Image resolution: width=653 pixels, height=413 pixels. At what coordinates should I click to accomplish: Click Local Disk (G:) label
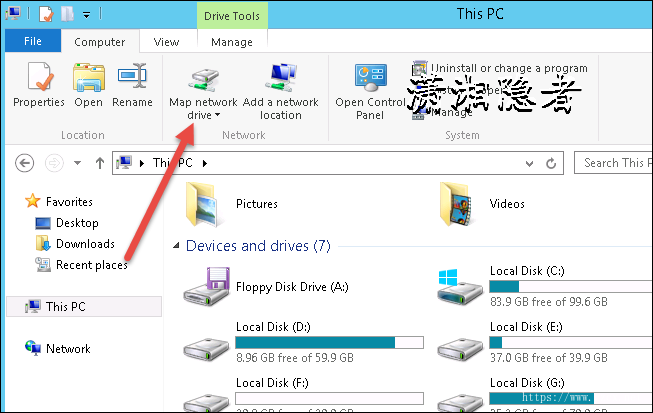pyautogui.click(x=527, y=383)
